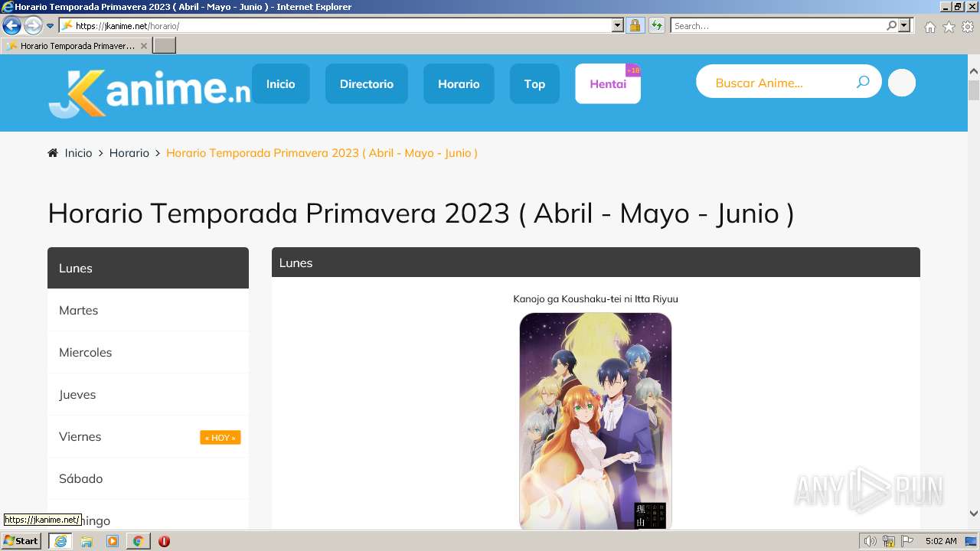Viewport: 980px width, 551px height.
Task: Go to the Inicio menu item
Action: click(281, 84)
